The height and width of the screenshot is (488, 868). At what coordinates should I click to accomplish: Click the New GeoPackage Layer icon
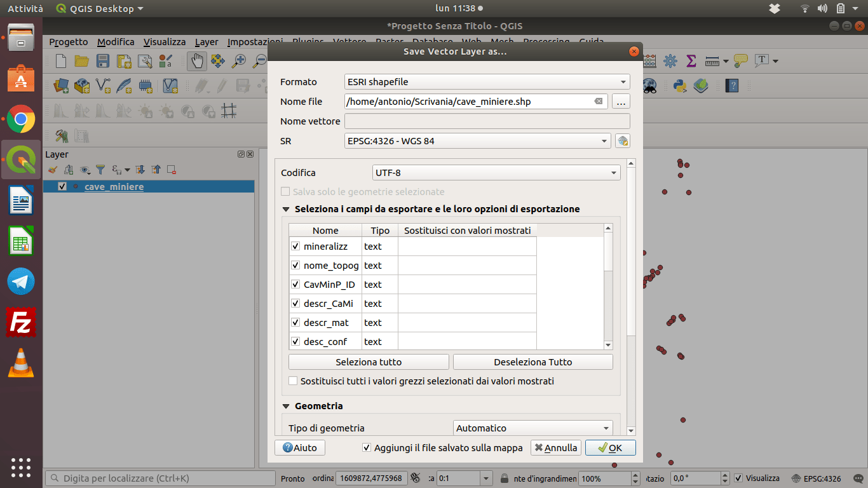click(82, 85)
